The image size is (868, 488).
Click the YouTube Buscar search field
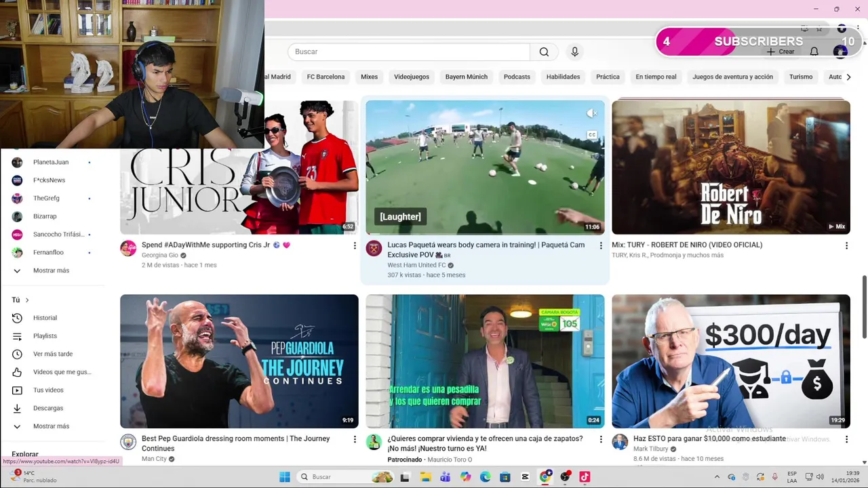(409, 52)
